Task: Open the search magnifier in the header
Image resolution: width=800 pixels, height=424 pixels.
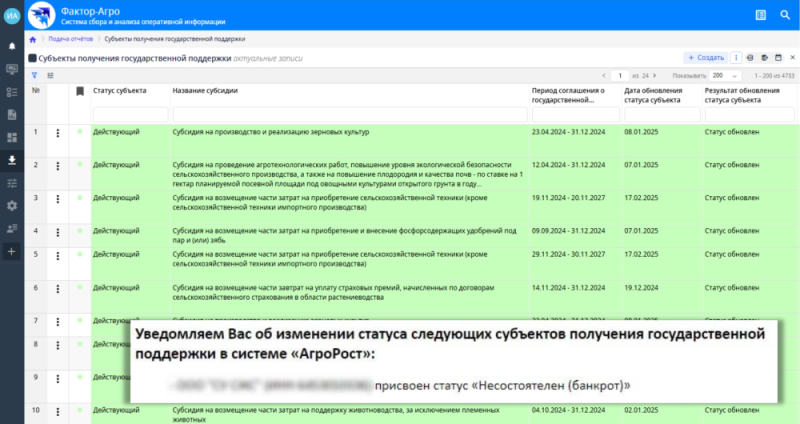Action: pyautogui.click(x=785, y=15)
